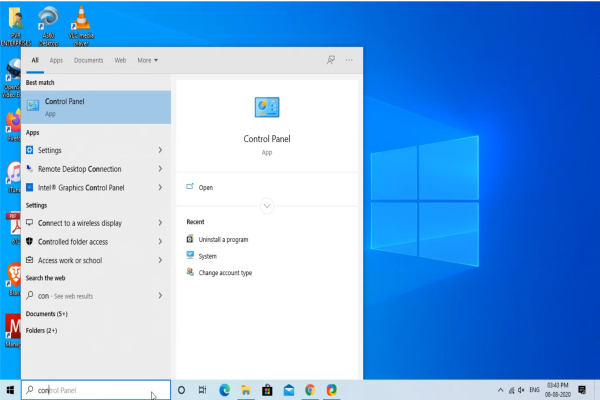The image size is (600, 400).
Task: Expand the Settings app result arrow
Action: (x=160, y=150)
